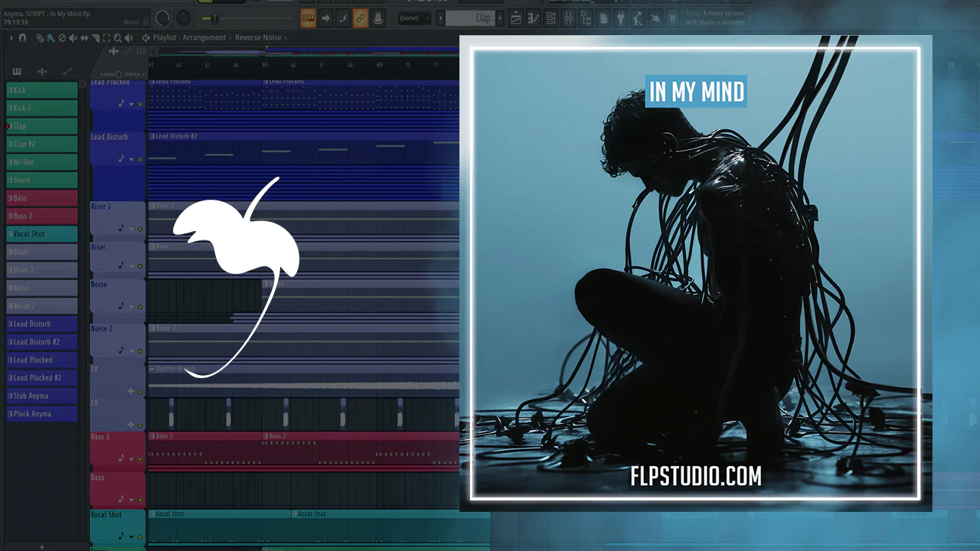
Task: Select the Paint brush tool
Action: [x=50, y=37]
